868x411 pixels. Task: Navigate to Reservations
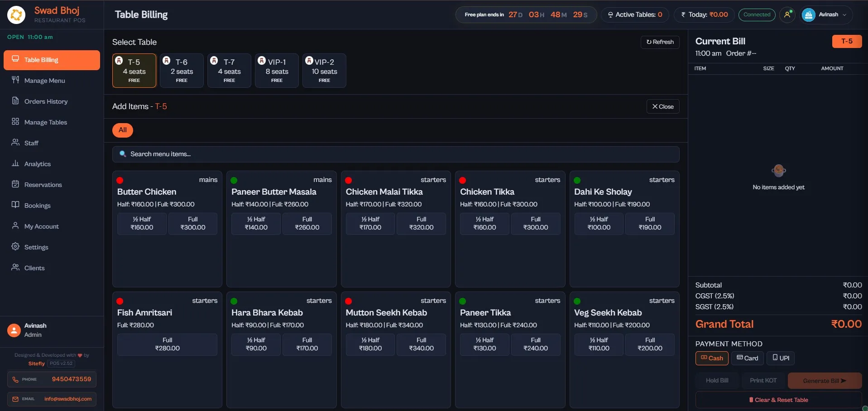[52, 185]
